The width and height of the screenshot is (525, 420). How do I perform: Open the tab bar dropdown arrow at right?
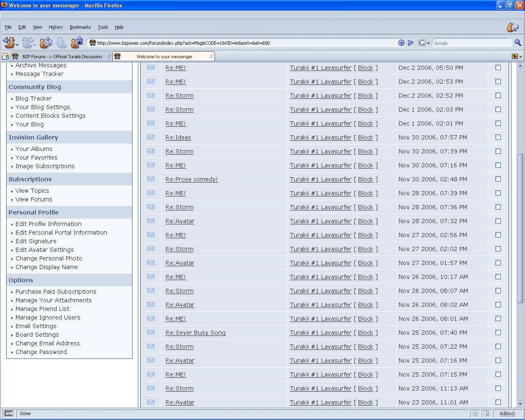(x=521, y=57)
